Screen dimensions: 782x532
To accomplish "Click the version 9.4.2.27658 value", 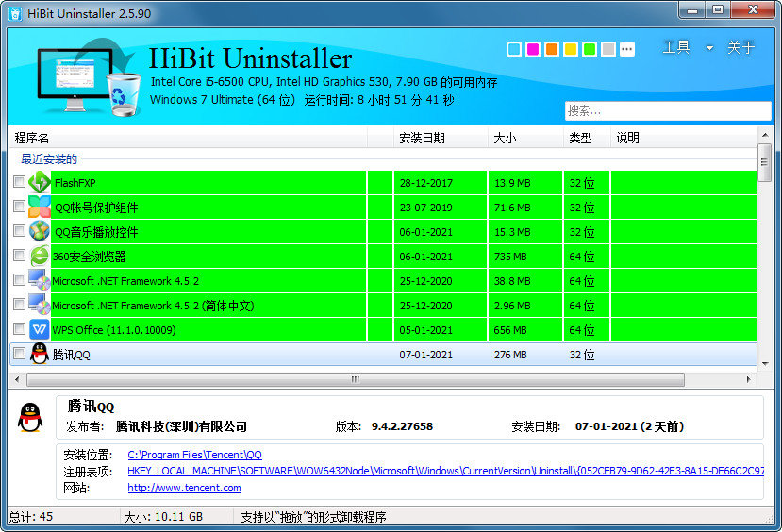I will click(402, 426).
